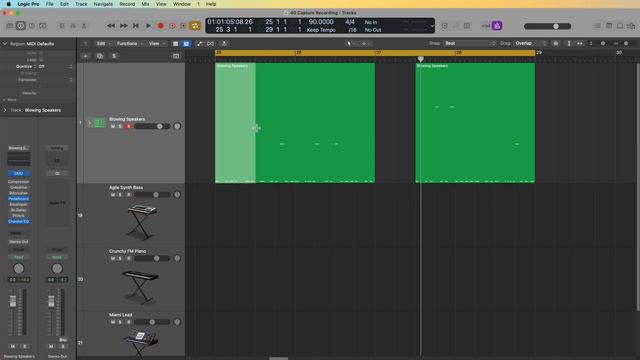640x360 pixels.
Task: Click the Channel EQ plugin slot
Action: tap(18, 221)
